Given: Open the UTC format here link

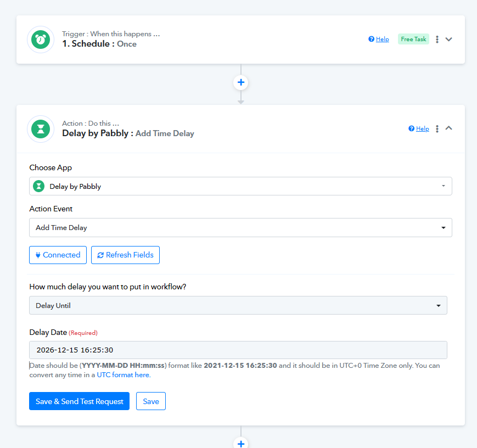Looking at the screenshot, I should [x=124, y=375].
